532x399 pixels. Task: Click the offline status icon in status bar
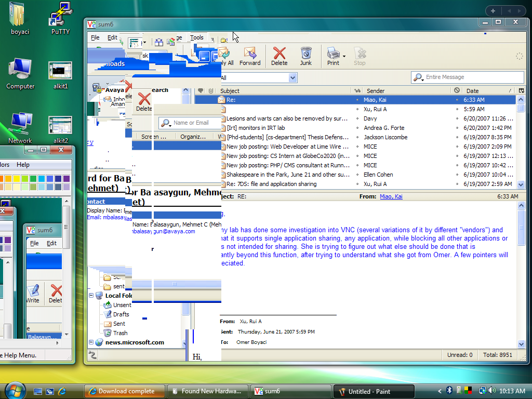pos(92,355)
